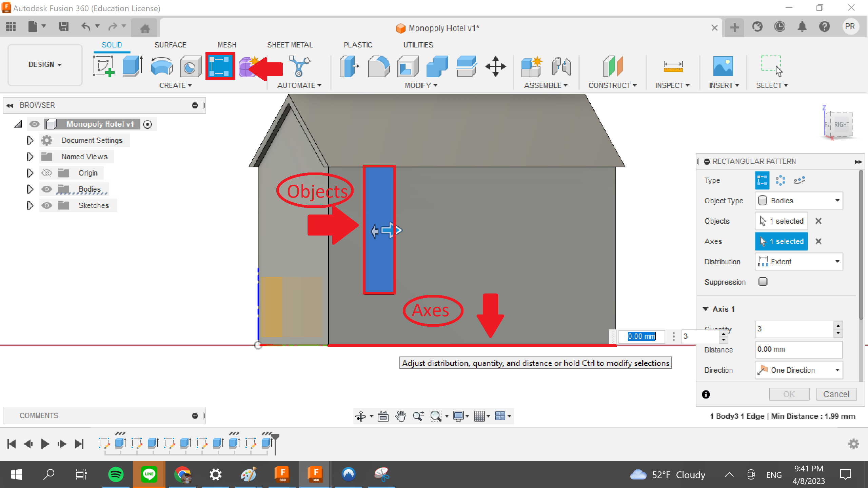868x488 pixels.
Task: Switch to the SHEET METAL tab
Action: pos(290,45)
